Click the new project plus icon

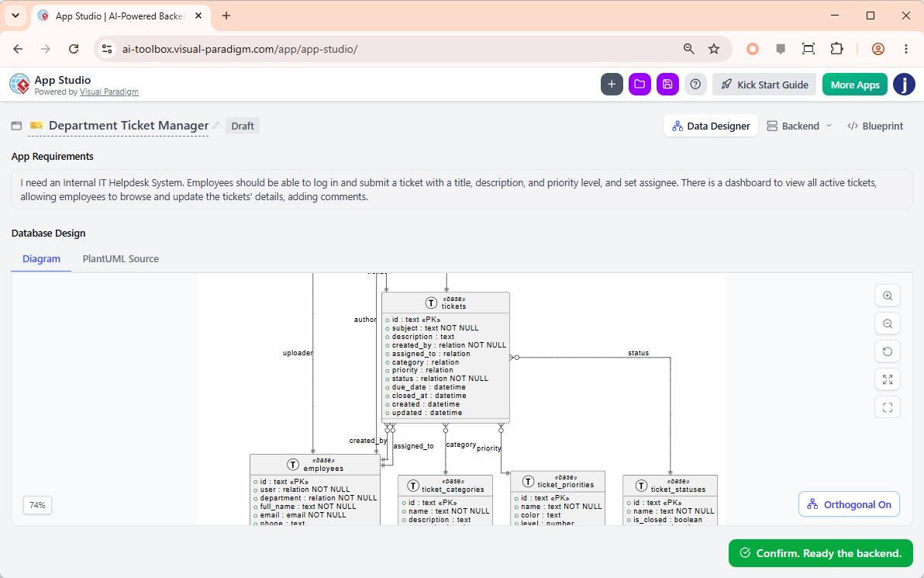click(x=612, y=85)
